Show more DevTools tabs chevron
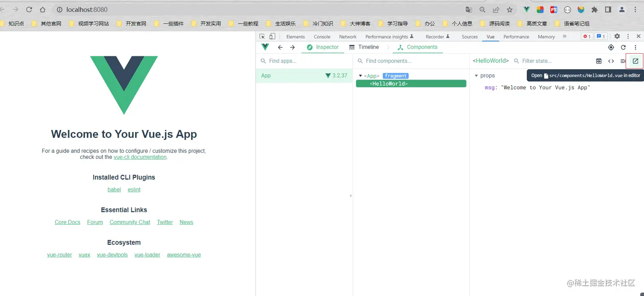This screenshot has height=296, width=644. [x=564, y=37]
